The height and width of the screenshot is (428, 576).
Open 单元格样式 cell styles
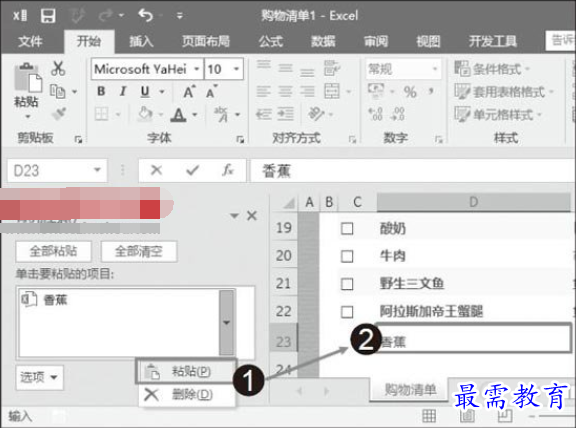[498, 115]
